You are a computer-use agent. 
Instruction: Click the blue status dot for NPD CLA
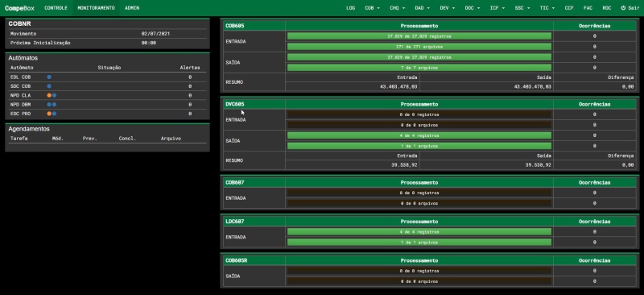coord(54,95)
